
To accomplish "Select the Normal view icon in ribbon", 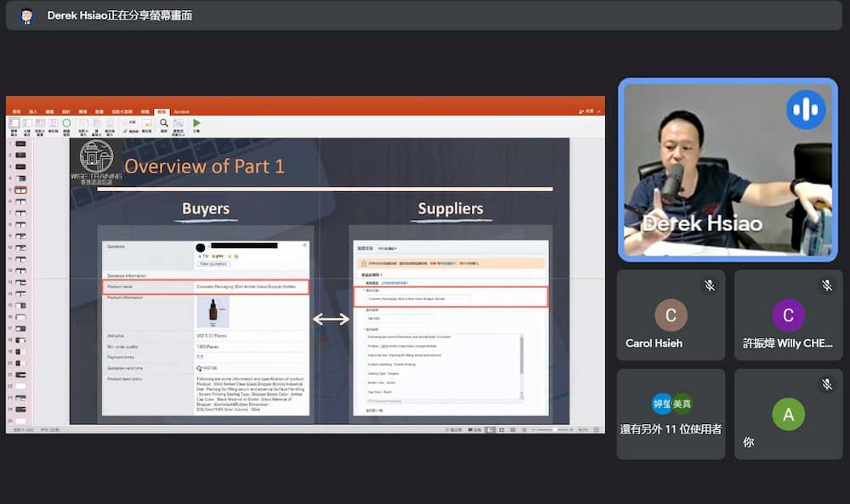I will (x=14, y=123).
